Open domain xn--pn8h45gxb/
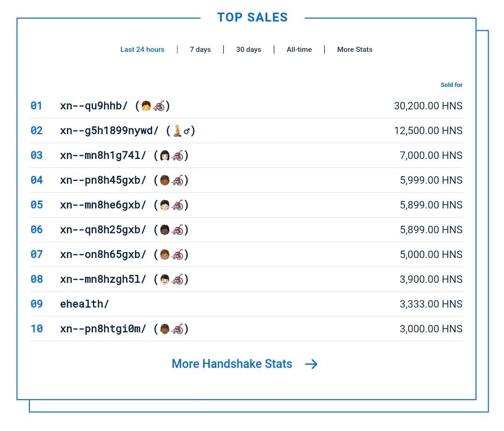This screenshot has height=431, width=504. [x=103, y=180]
